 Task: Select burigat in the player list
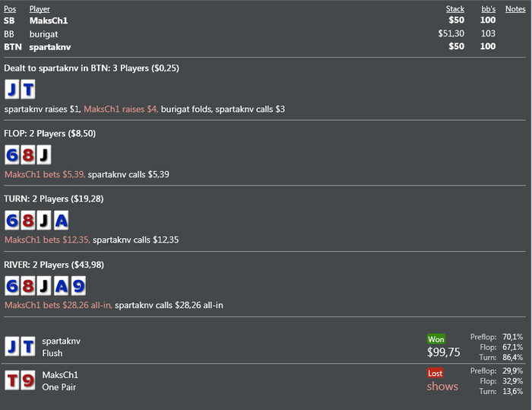coord(44,33)
